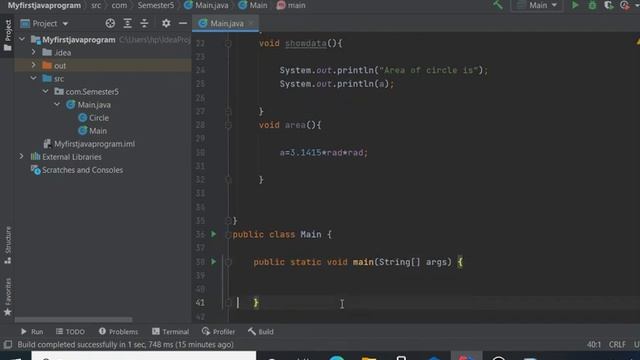Run the Main configuration with green play button
The width and height of the screenshot is (640, 360).
575,5
